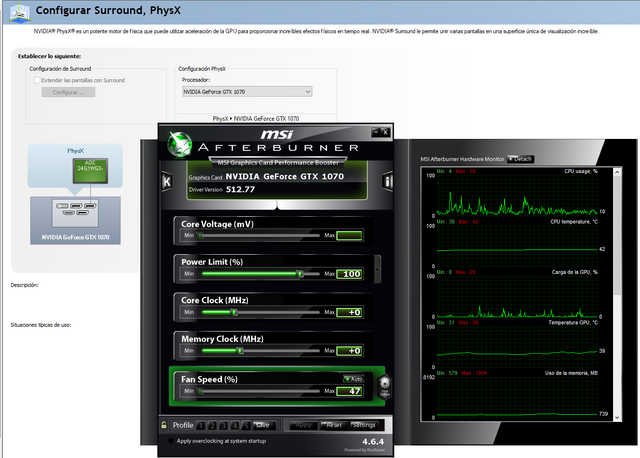
Task: Click the Descripción label in NVIDIA panel
Action: tap(24, 285)
